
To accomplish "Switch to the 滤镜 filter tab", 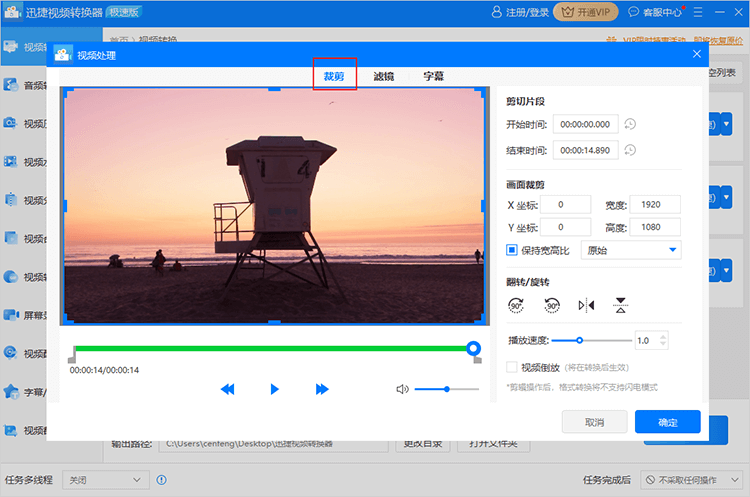I will [x=383, y=76].
